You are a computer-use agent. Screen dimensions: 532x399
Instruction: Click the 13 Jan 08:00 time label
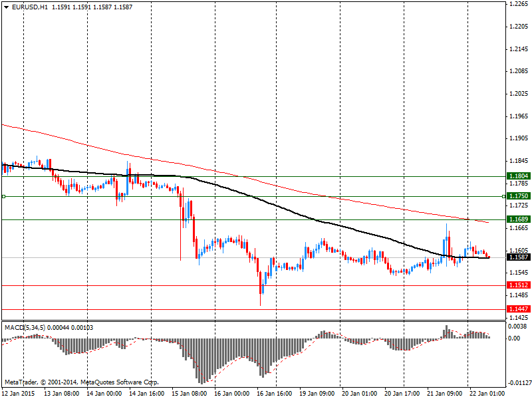point(62,394)
